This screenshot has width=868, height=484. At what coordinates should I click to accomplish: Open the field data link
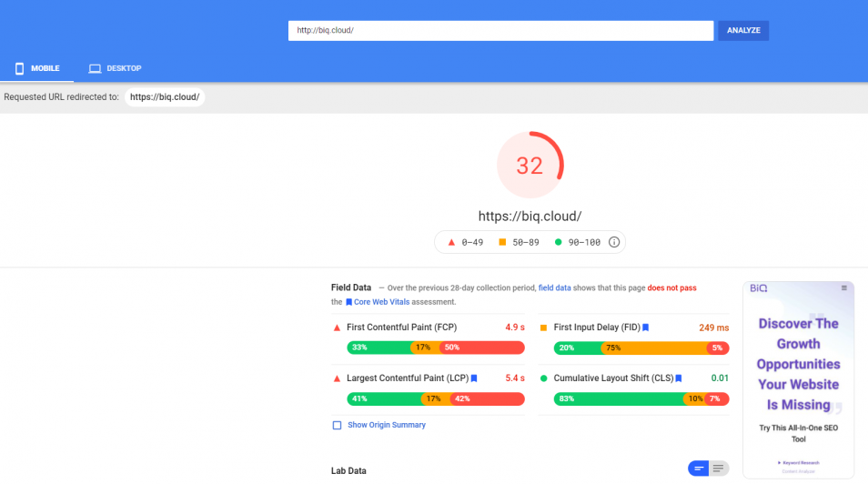click(x=555, y=288)
